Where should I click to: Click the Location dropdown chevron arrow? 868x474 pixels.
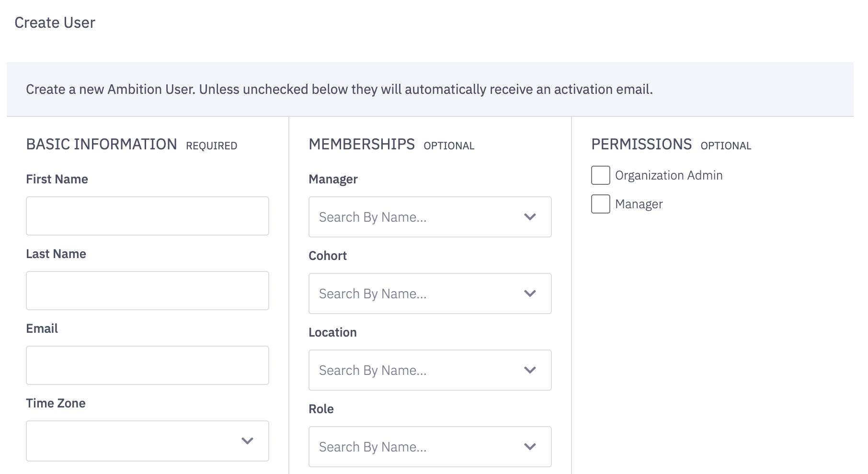click(x=530, y=370)
